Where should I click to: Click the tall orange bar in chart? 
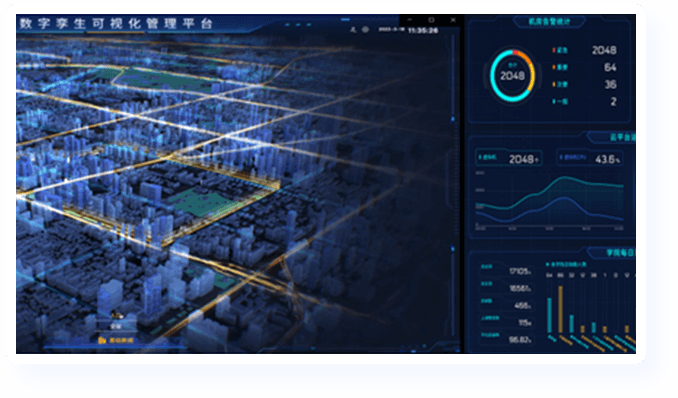560,309
